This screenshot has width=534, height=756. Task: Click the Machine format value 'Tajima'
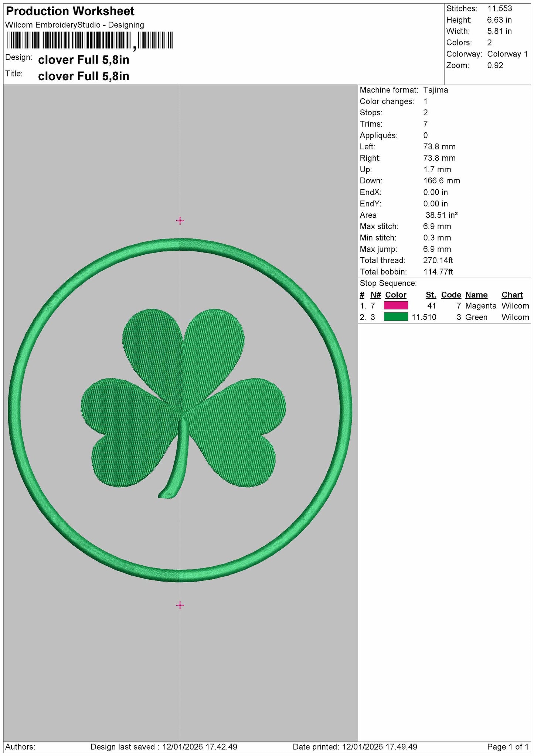436,90
